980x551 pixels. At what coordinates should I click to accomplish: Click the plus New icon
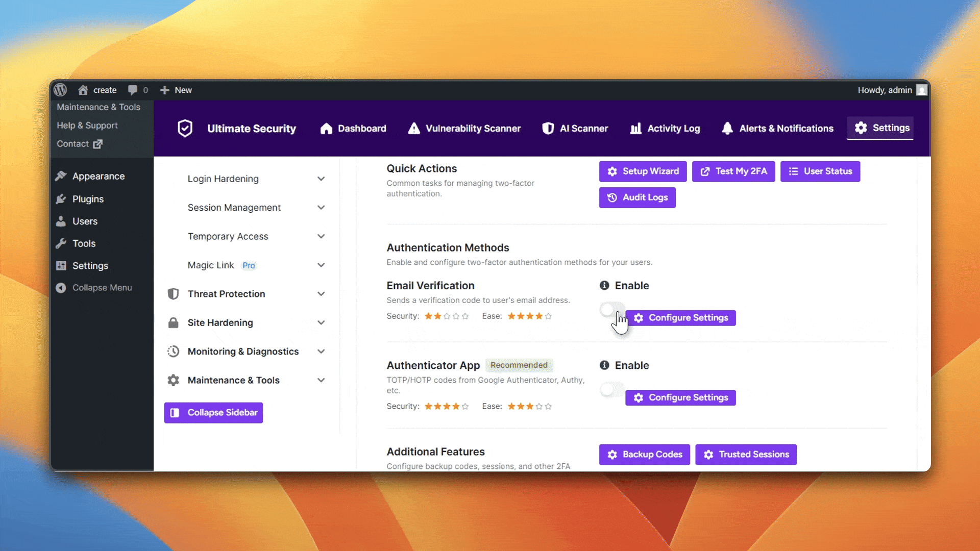point(164,90)
